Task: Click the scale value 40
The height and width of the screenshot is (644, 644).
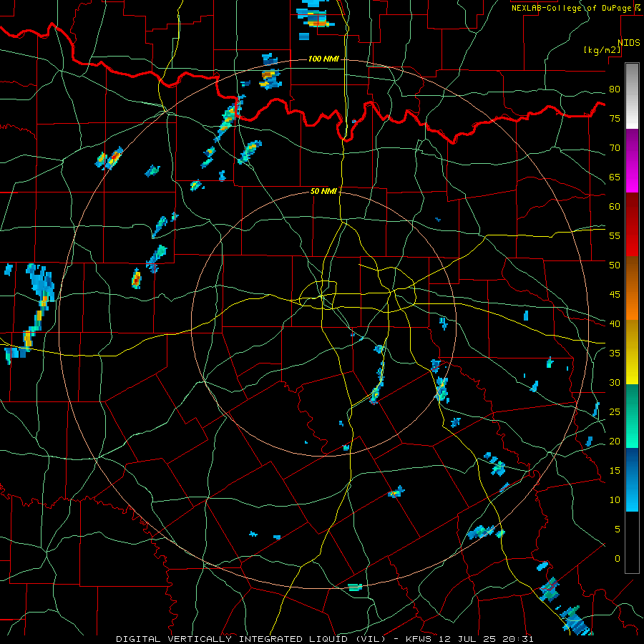Action: pyautogui.click(x=615, y=323)
